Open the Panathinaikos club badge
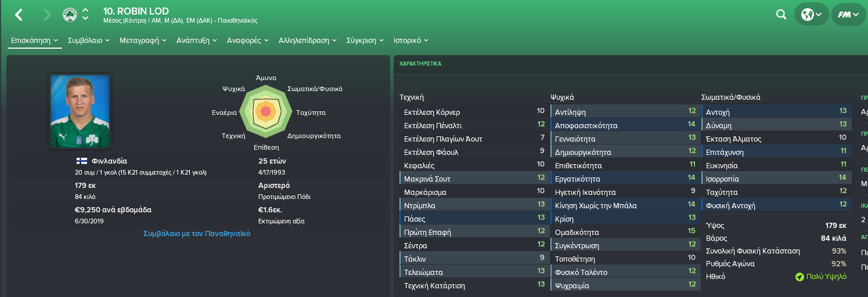The image size is (868, 297). tap(70, 15)
